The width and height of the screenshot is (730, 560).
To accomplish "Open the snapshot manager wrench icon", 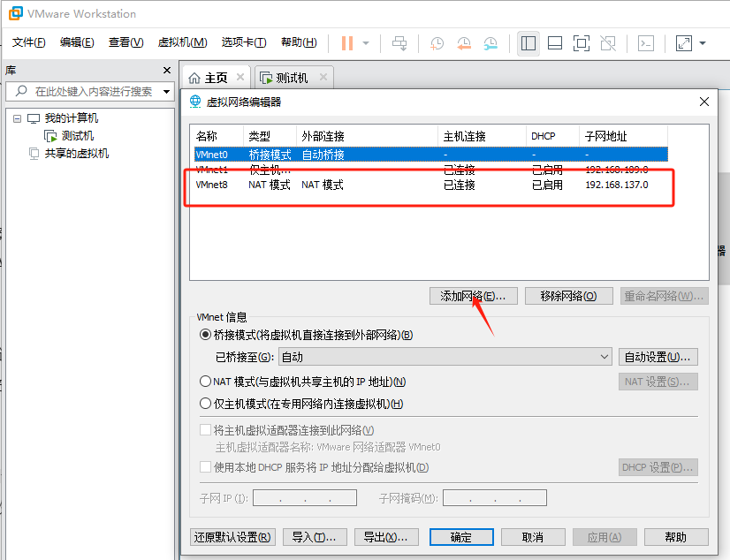I will pos(490,43).
